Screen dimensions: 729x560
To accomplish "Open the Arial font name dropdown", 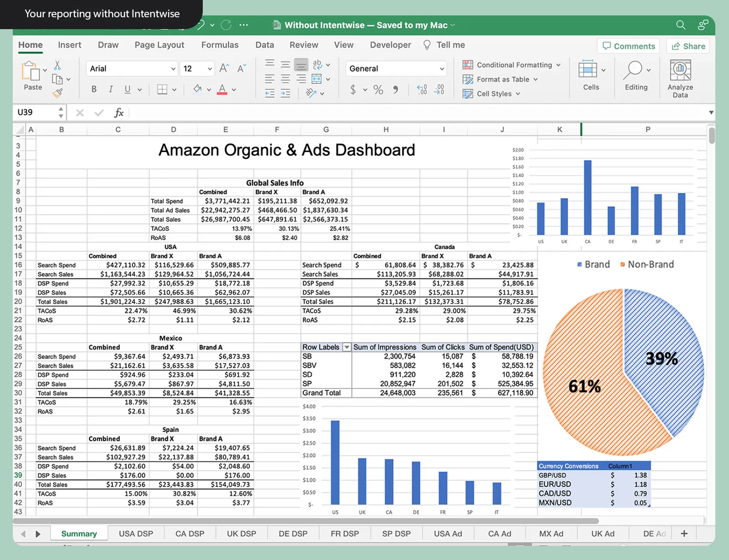I will coord(173,69).
